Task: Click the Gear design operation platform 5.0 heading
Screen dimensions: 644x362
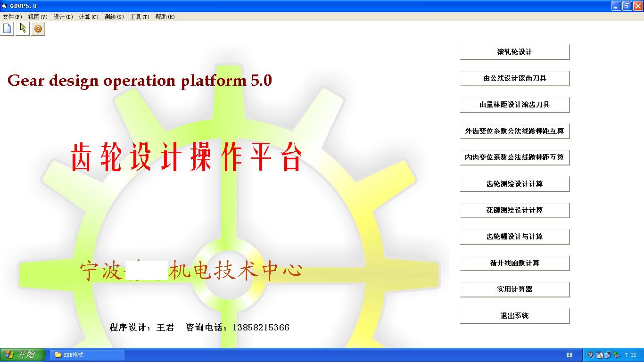Action: coord(140,81)
